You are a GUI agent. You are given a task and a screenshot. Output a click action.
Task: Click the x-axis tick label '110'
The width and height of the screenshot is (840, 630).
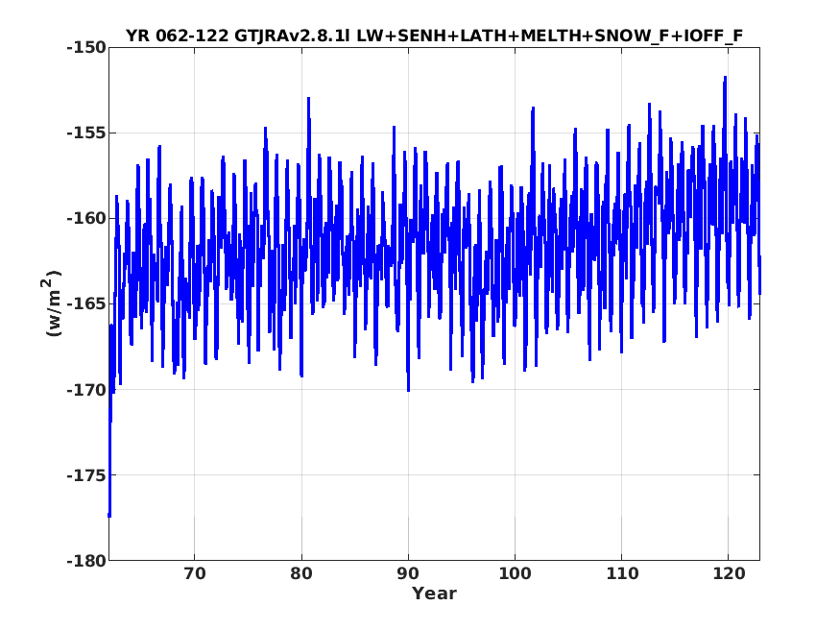pyautogui.click(x=622, y=573)
